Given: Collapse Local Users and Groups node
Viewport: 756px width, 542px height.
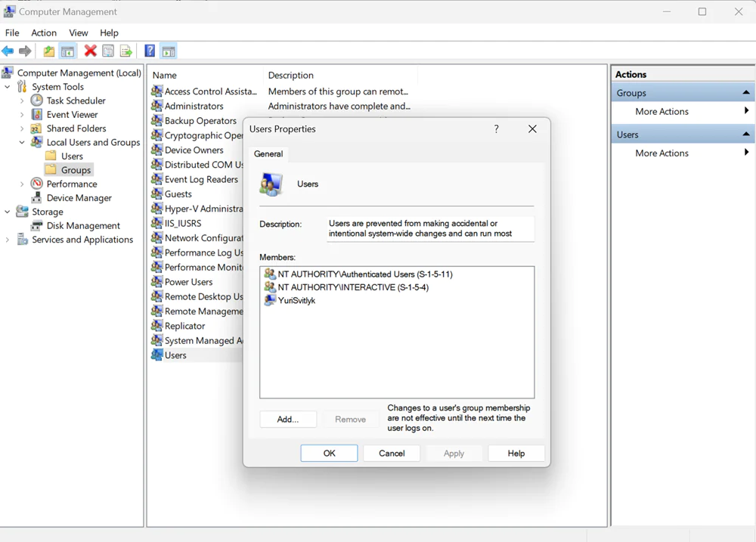Looking at the screenshot, I should click(22, 142).
